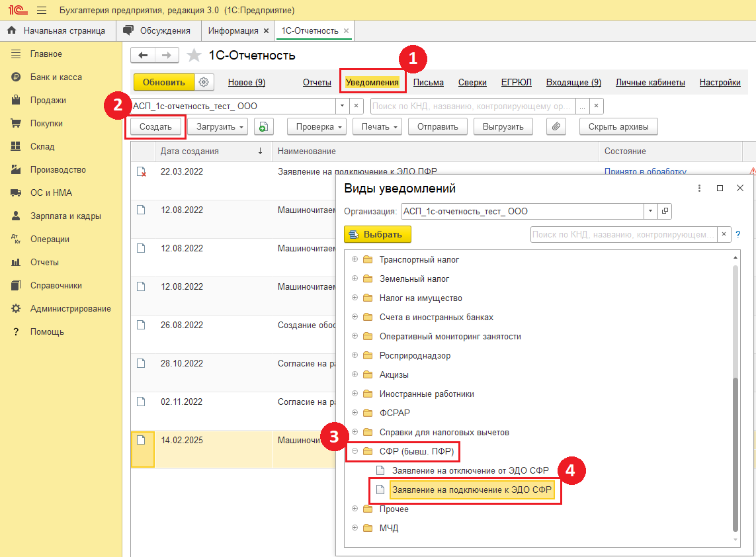Screen dimensions: 756x557
Task: Close the 1С-Отчетность tab
Action: 346,31
